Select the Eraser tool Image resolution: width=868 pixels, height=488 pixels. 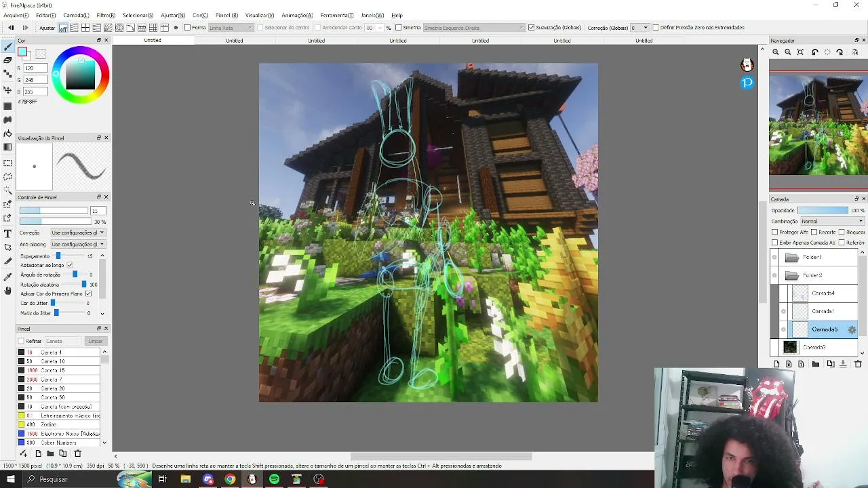pyautogui.click(x=7, y=60)
